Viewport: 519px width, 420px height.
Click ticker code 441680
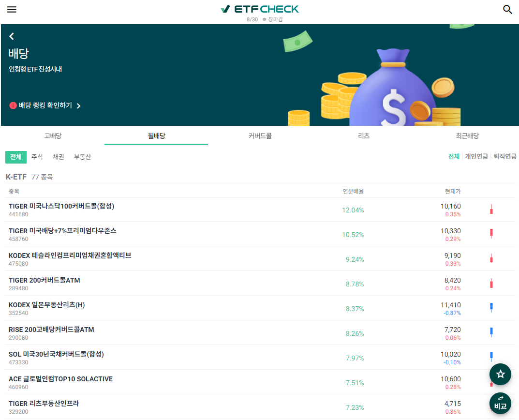18,214
